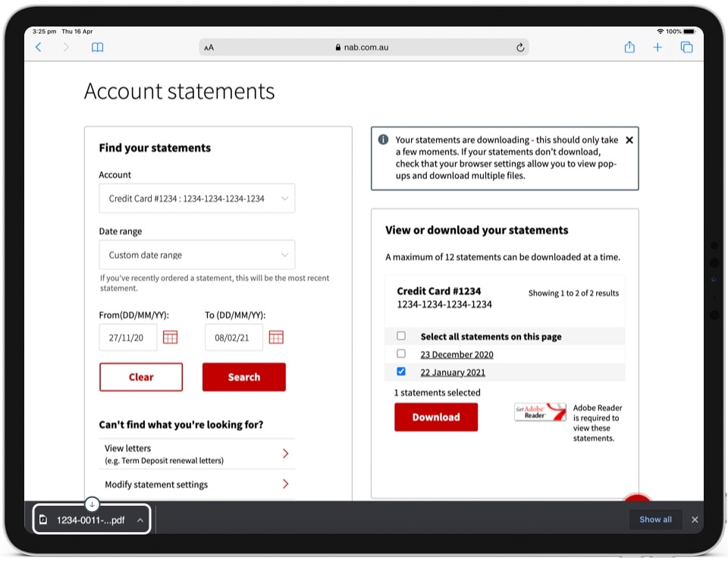Dismiss the statements downloading notification
728x561 pixels.
click(x=629, y=140)
